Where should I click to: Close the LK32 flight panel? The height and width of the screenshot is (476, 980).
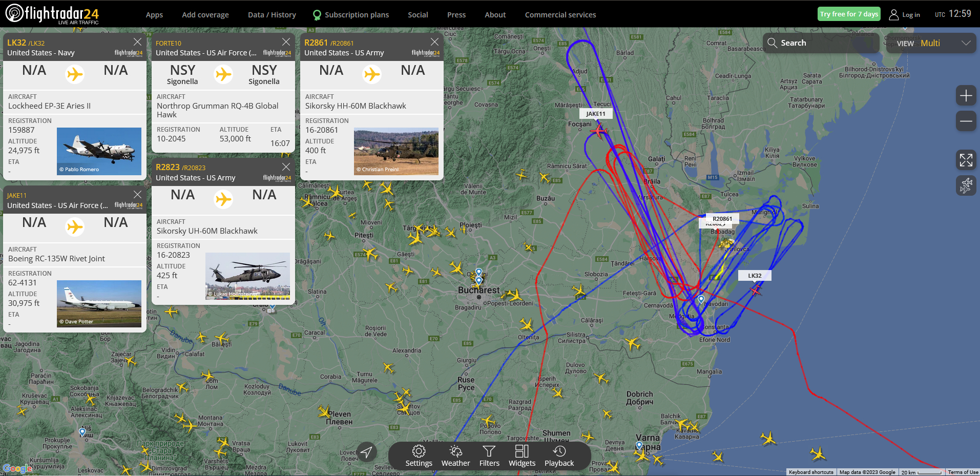(137, 42)
